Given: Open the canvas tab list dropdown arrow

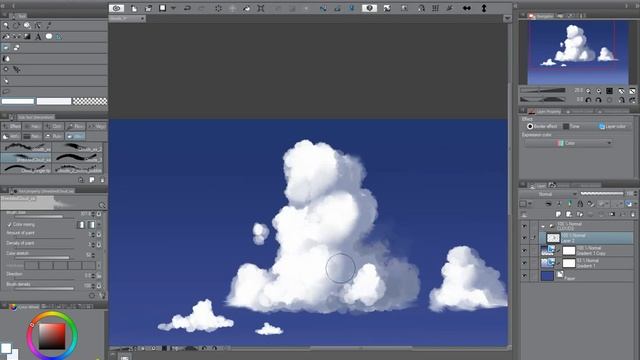Looking at the screenshot, I should [x=507, y=18].
